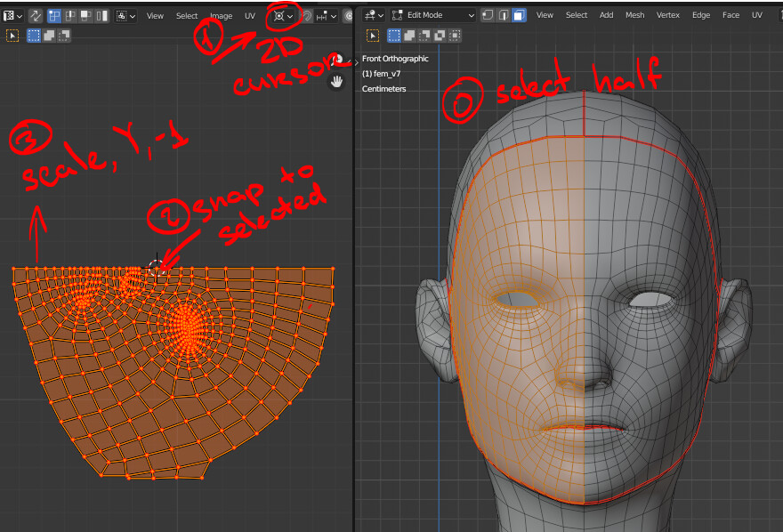The image size is (783, 532).
Task: Choose Extend selection mode in UV editor
Action: 49,36
